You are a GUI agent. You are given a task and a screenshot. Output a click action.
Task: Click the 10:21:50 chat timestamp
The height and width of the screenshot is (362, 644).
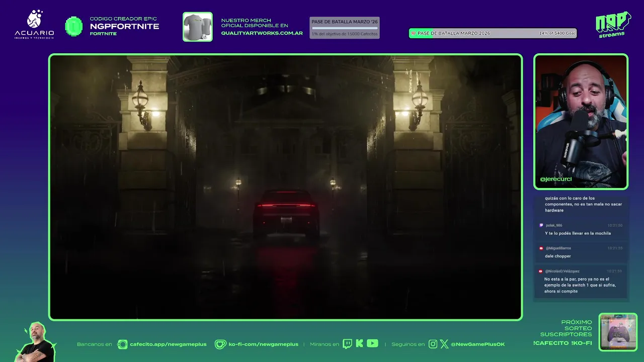coord(615,225)
